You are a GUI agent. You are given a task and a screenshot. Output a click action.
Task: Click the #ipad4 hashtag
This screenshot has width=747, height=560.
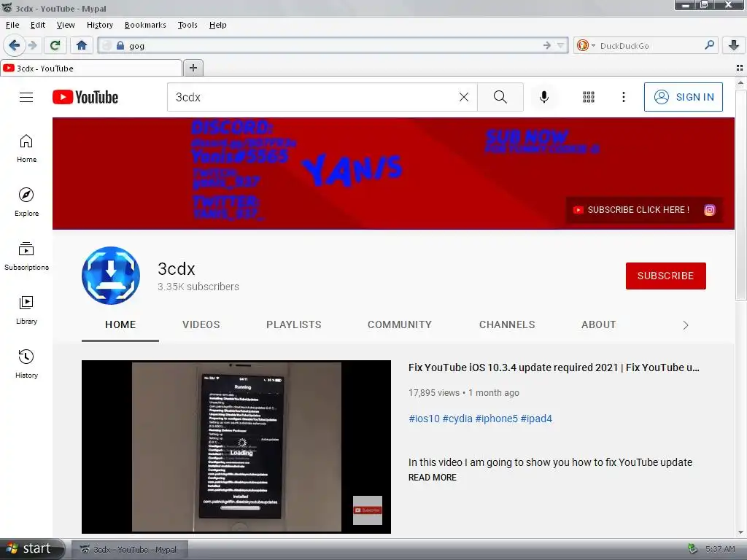point(536,419)
